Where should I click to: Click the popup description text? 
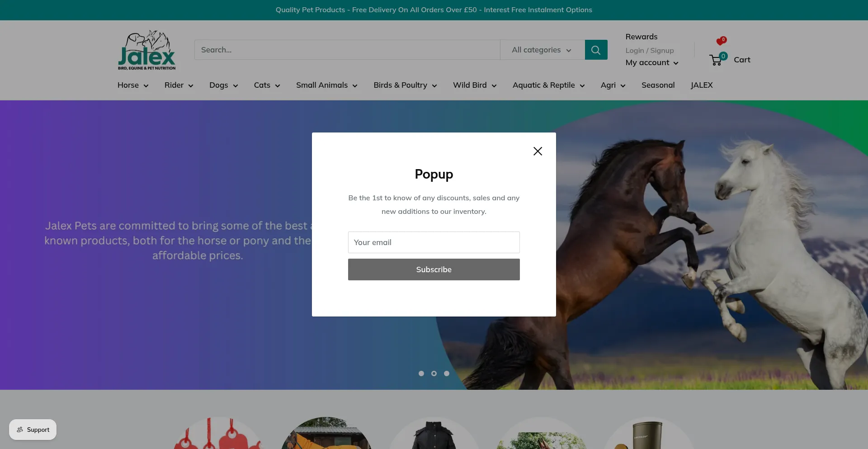coord(434,205)
